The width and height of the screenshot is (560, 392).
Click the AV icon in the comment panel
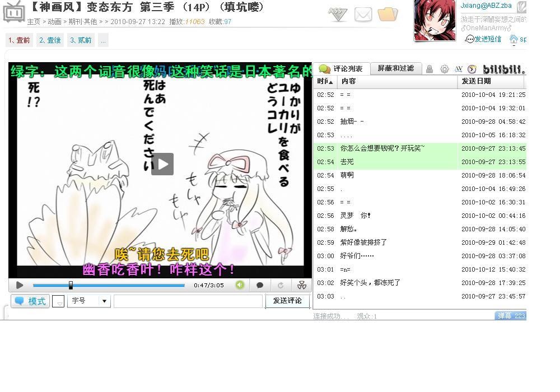[459, 69]
